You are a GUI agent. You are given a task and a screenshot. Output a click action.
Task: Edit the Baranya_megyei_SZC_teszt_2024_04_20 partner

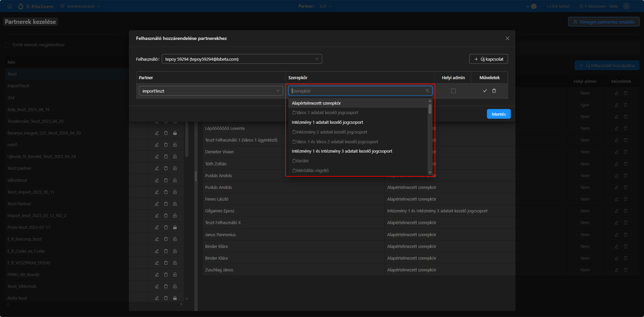pyautogui.click(x=157, y=133)
